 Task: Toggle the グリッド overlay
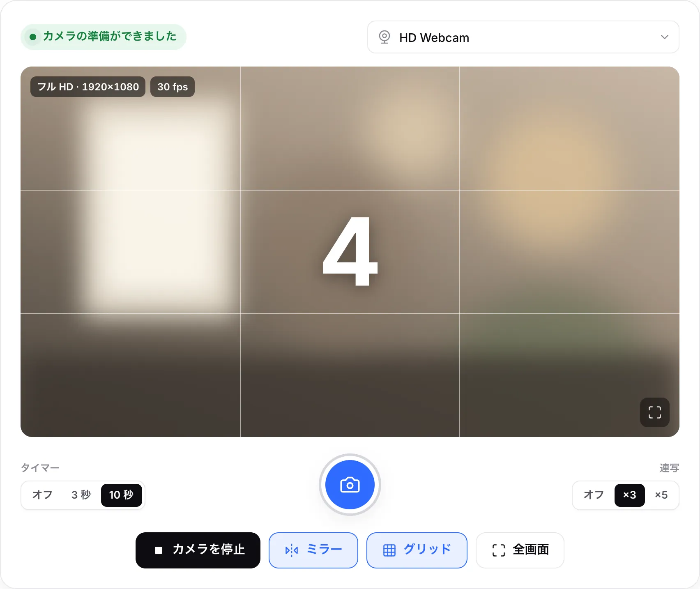[417, 550]
